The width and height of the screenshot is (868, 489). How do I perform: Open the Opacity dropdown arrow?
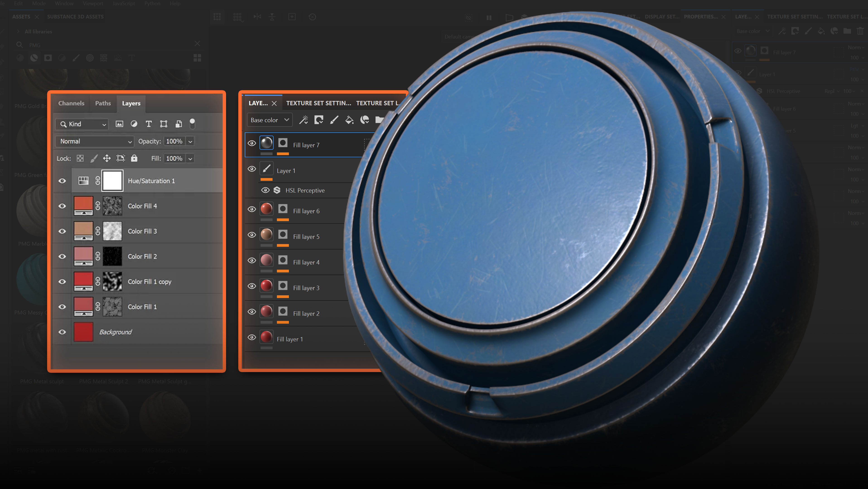[x=190, y=141]
